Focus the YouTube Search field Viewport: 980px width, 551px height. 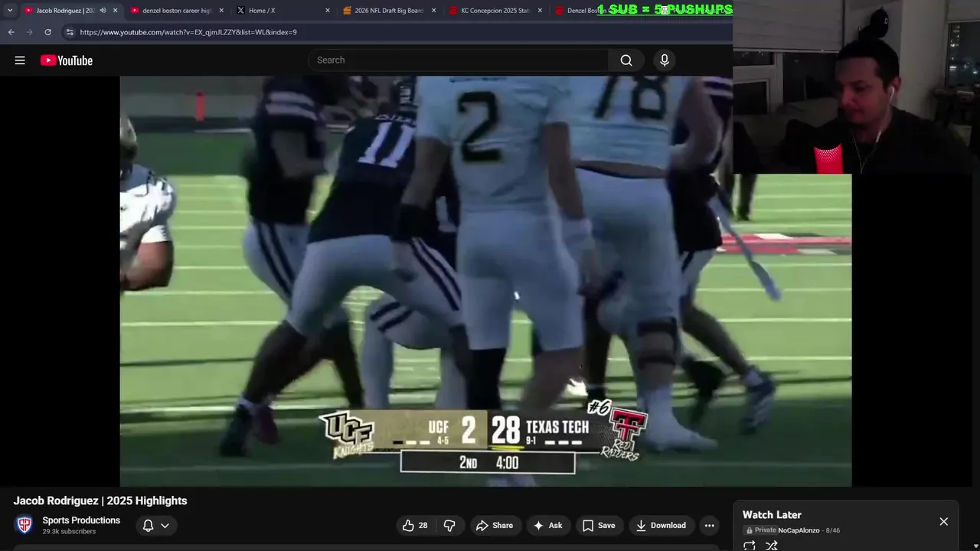459,60
